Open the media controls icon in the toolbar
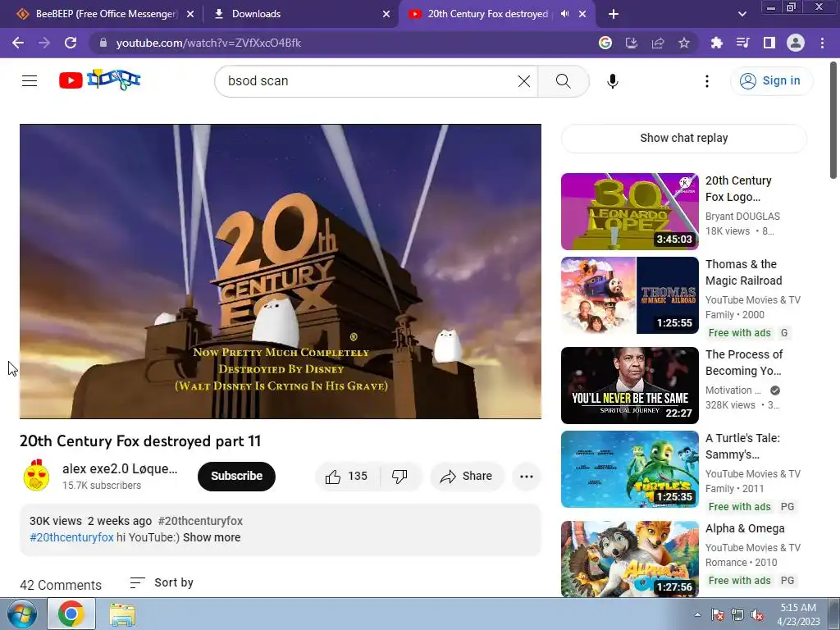840x630 pixels. [742, 43]
